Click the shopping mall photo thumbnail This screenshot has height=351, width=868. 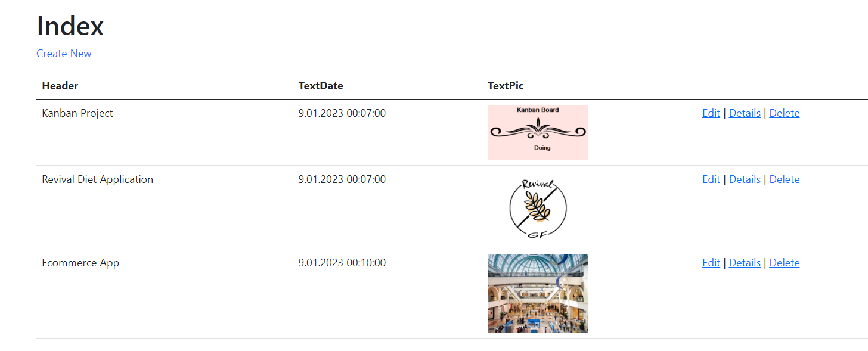pos(538,294)
